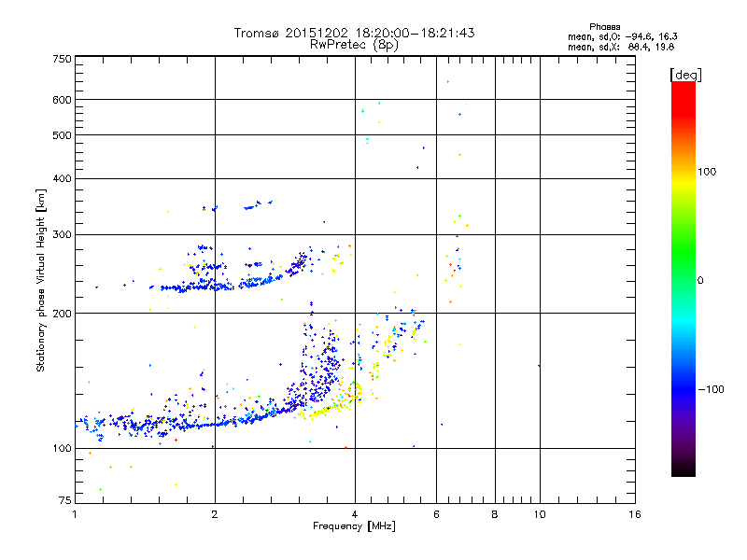The image size is (747, 560).
Task: Click the y-axis tick label '400'
Action: pyautogui.click(x=62, y=178)
